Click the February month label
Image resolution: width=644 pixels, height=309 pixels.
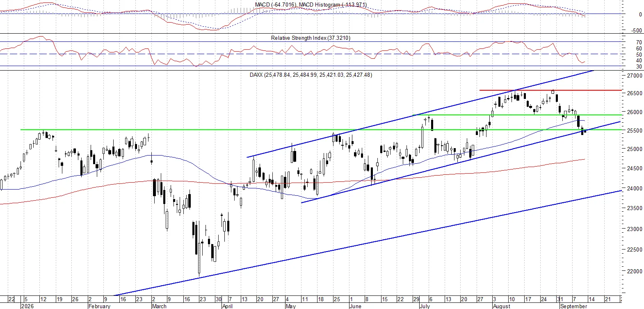[99, 306]
